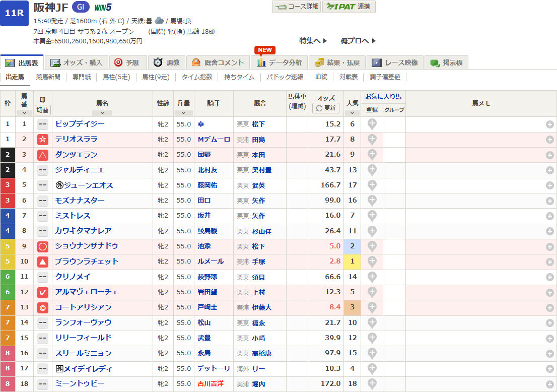Expand sort dropdown under 馬名 header
Image resolution: width=557 pixels, height=392 pixels.
click(102, 113)
